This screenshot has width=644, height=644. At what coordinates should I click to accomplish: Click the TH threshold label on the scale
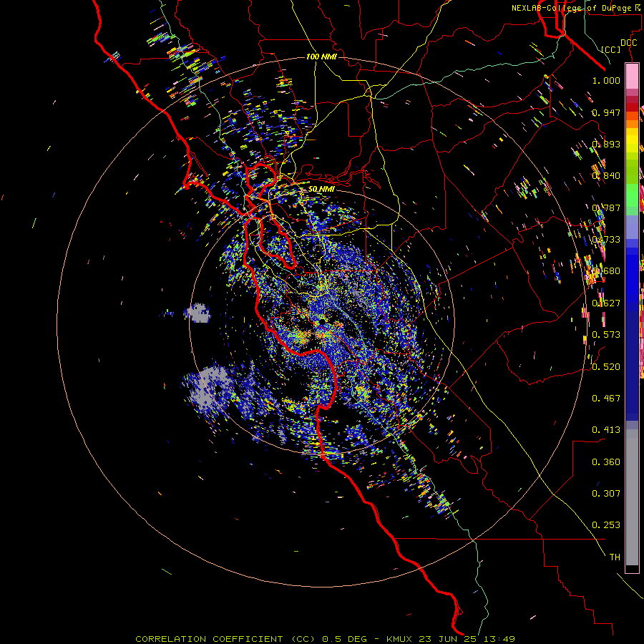coord(615,557)
